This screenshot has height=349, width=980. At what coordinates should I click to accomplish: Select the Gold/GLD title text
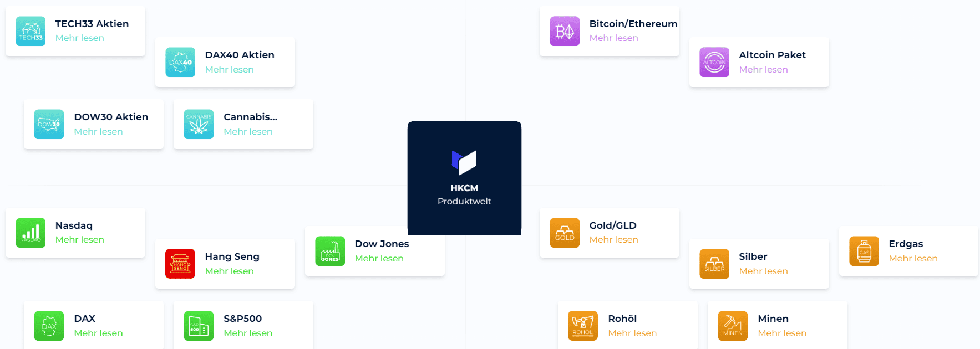[x=612, y=225]
